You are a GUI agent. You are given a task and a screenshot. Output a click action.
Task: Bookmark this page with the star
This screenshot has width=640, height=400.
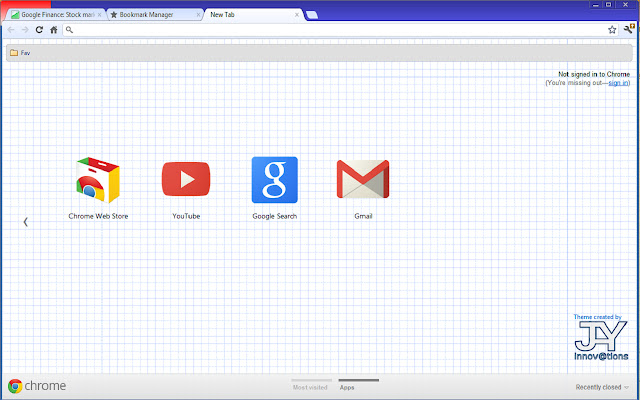point(612,30)
